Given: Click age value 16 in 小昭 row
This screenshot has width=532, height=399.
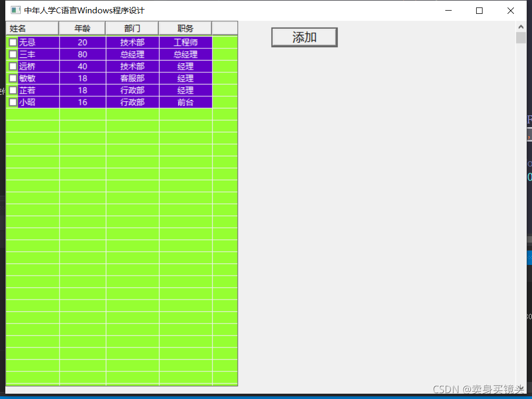Looking at the screenshot, I should click(x=82, y=102).
